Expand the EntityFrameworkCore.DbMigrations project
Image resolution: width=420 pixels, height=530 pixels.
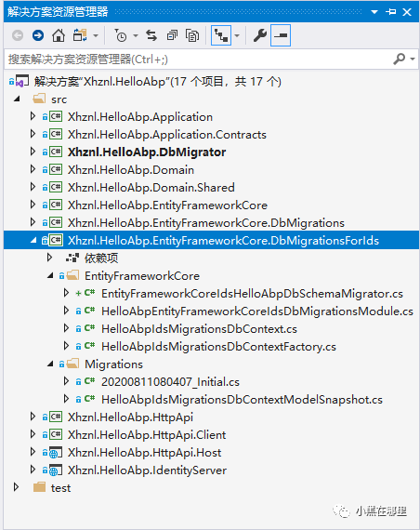pos(33,222)
